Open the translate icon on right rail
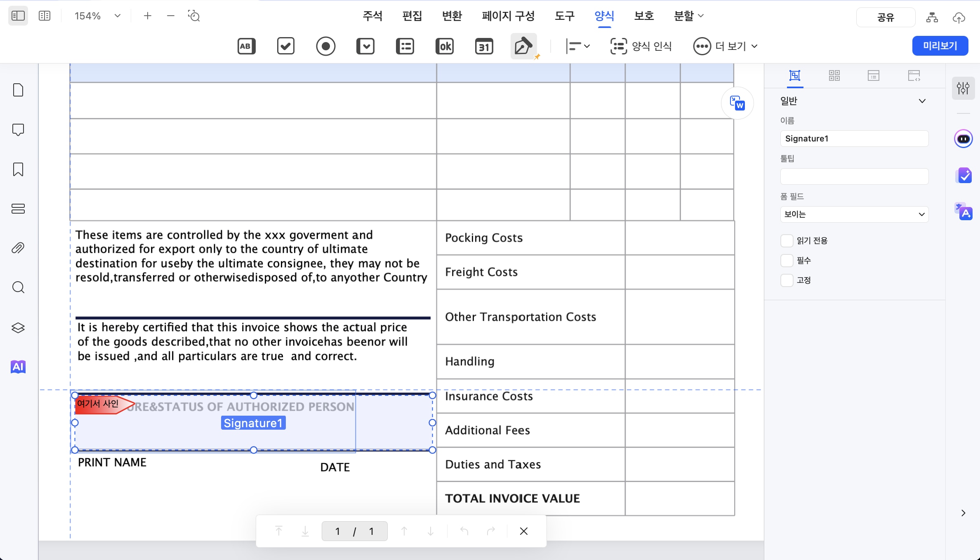Screen dimensions: 980x560 (x=964, y=212)
